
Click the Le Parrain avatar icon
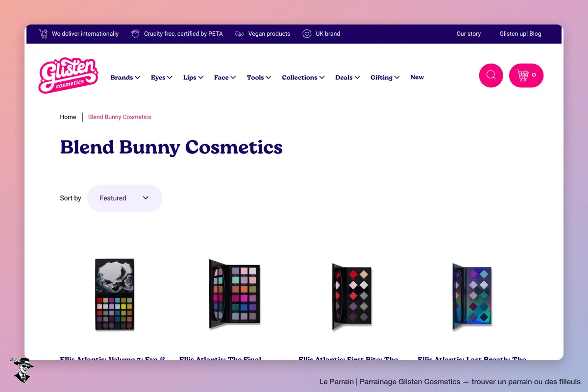tap(22, 370)
